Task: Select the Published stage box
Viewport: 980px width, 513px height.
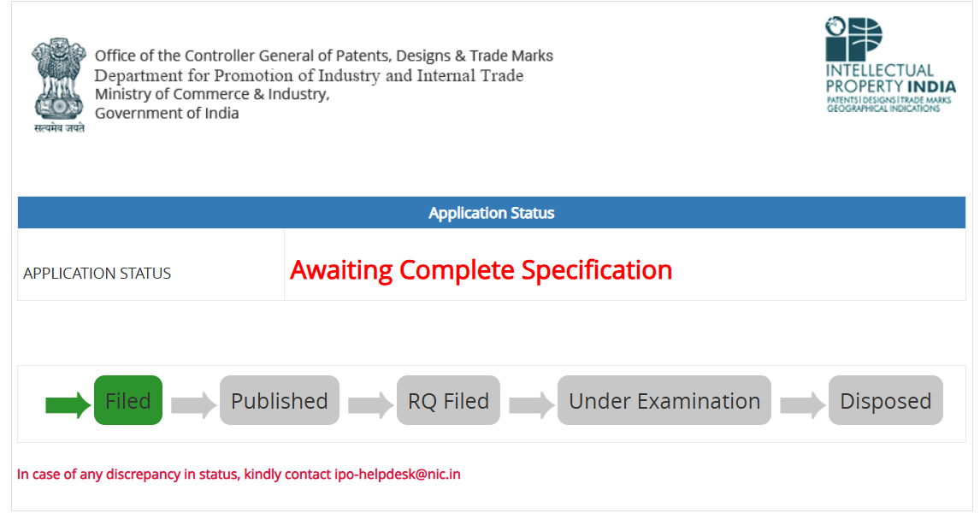Action: 280,401
